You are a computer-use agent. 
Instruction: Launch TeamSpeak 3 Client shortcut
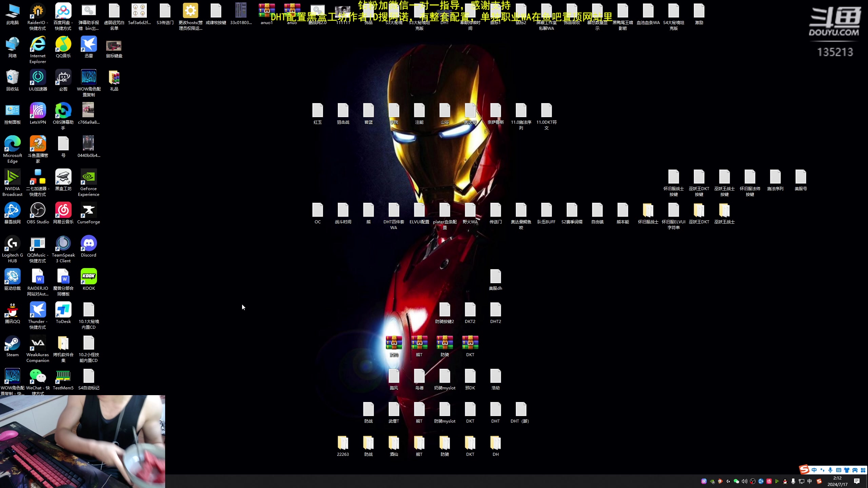[63, 249]
